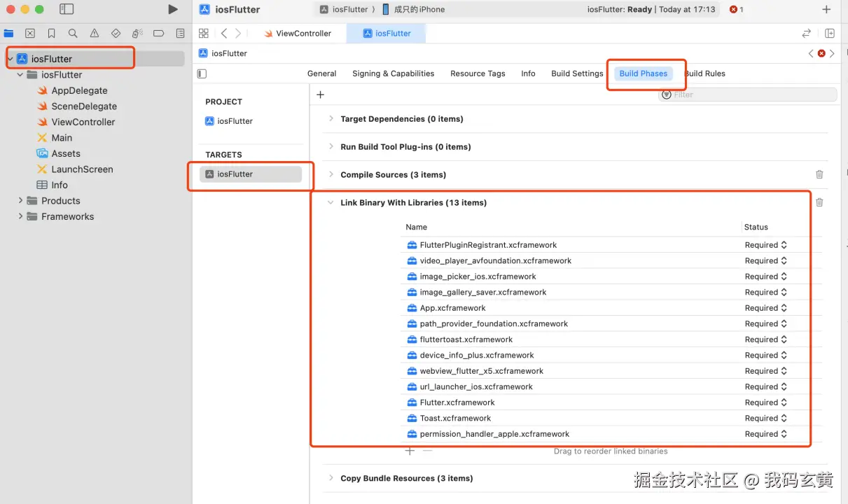The image size is (848, 504).
Task: Click the Filter field in build phases
Action: click(x=748, y=94)
